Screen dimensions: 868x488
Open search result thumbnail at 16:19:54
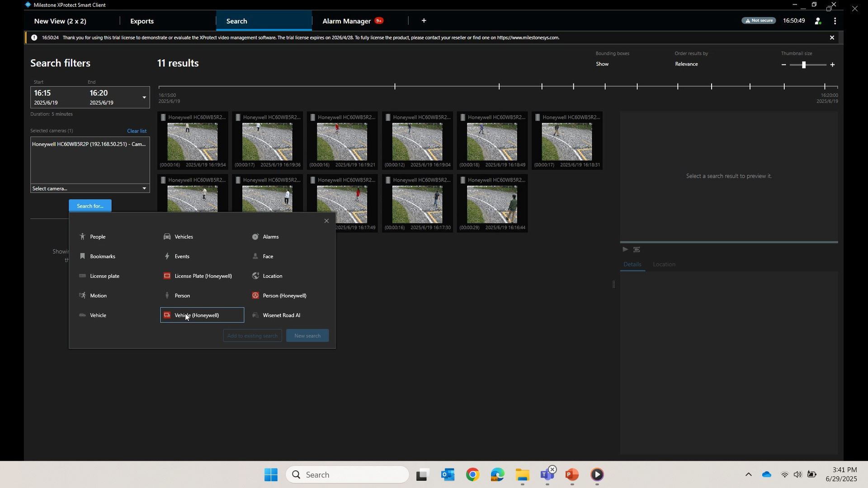point(193,141)
